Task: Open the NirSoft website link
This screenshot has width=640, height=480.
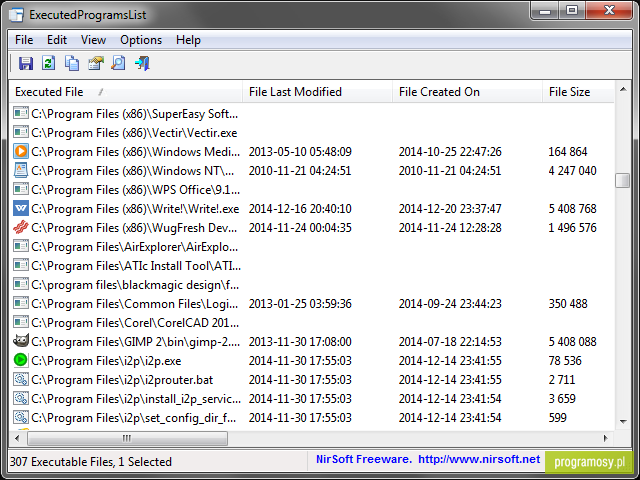Action: point(479,459)
